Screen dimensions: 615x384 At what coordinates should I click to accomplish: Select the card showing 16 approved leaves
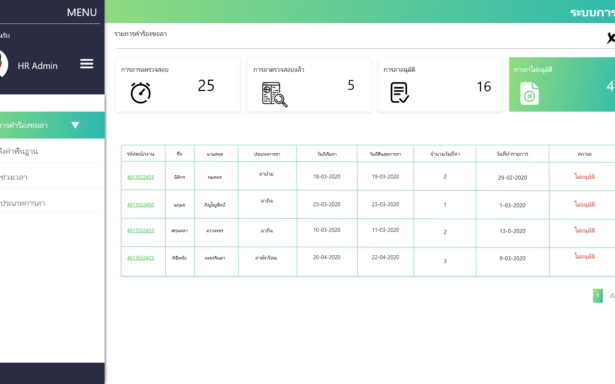(x=440, y=85)
